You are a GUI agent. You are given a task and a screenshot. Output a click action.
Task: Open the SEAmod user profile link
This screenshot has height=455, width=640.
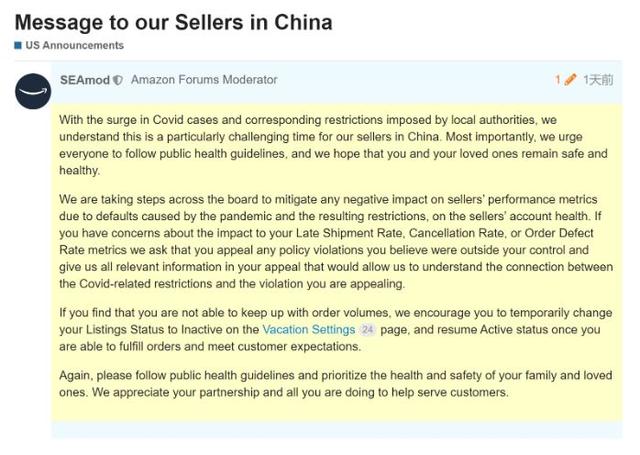[x=85, y=80]
